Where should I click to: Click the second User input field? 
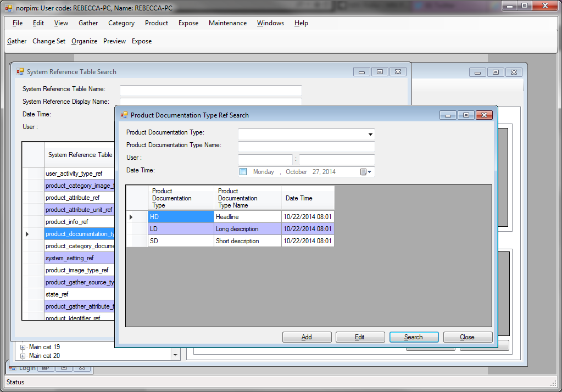pos(337,159)
